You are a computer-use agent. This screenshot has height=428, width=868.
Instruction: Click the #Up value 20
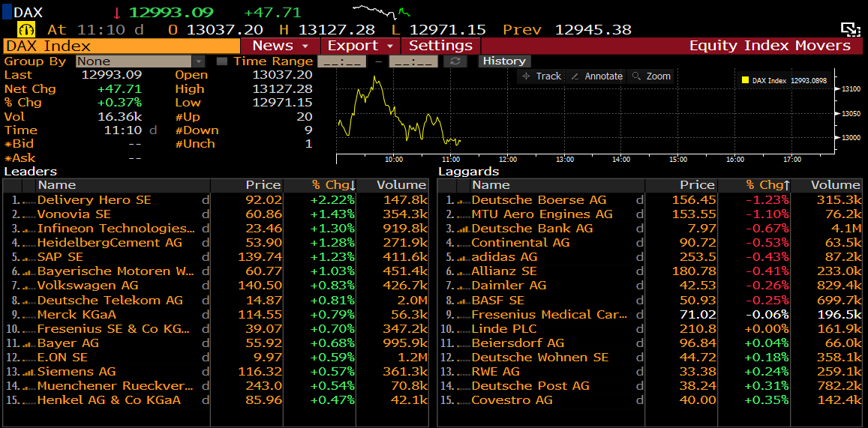pyautogui.click(x=305, y=117)
